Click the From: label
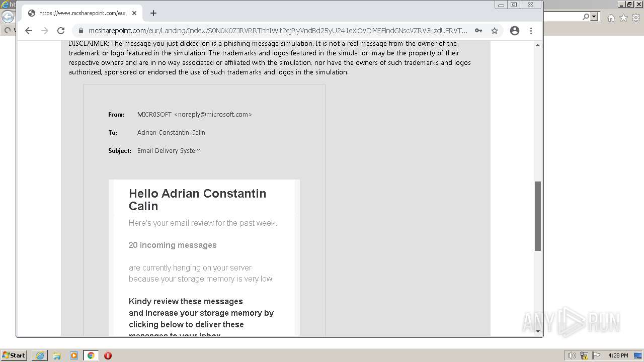Viewport: 644px width, 362px height. 116,115
